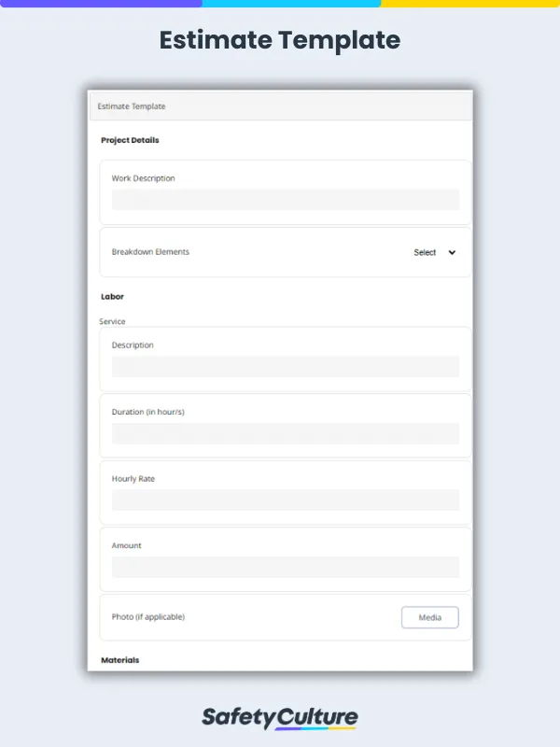Click the Work Description input field
Screen dimensions: 560x747
coord(285,200)
